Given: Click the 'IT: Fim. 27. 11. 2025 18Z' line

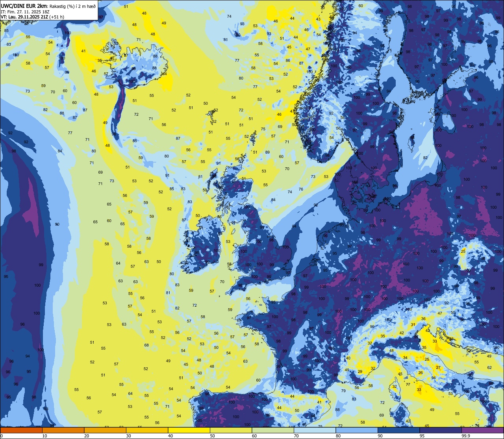Looking at the screenshot, I should click(x=25, y=12).
